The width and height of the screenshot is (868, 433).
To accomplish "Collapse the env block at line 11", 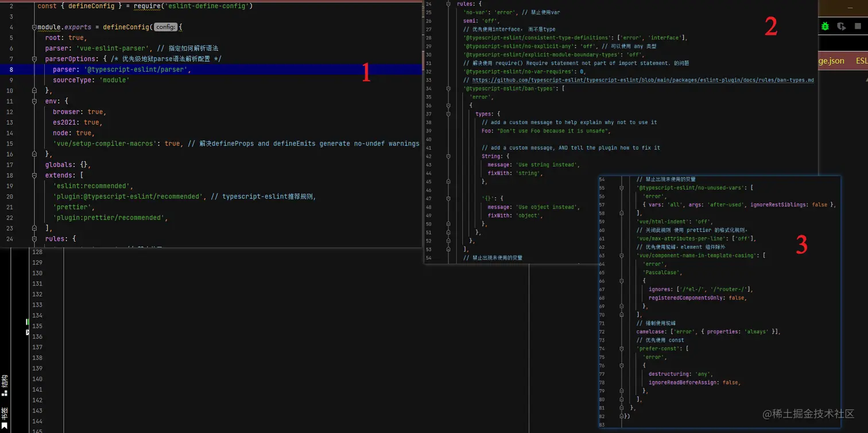I will point(34,101).
